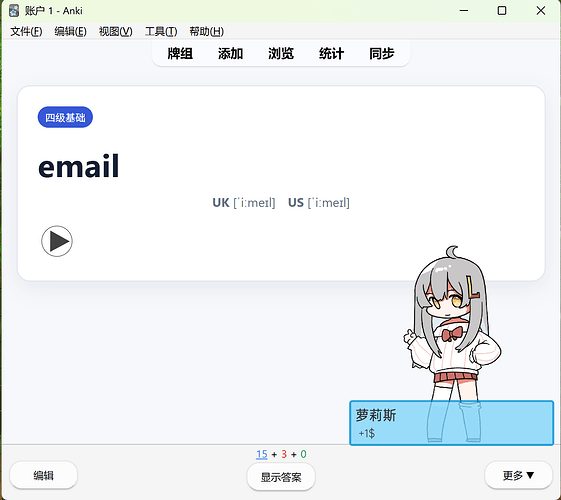Click the 四级基础 deck tag badge

pos(65,117)
